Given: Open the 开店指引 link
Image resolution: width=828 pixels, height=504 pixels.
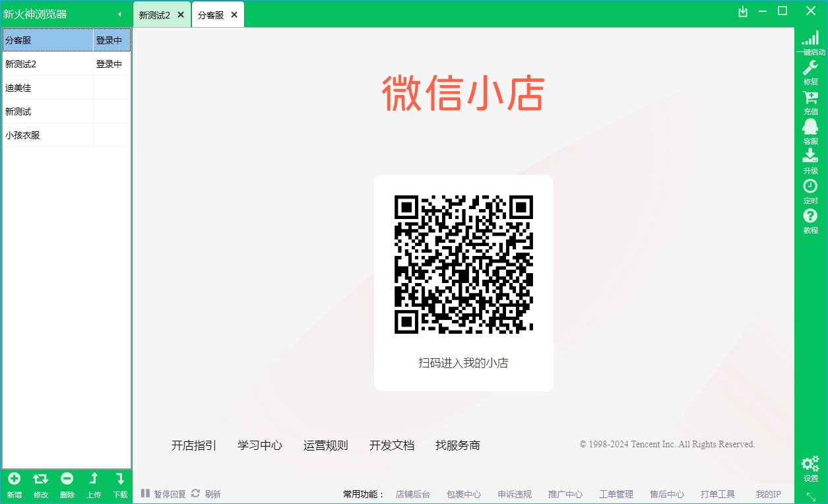Looking at the screenshot, I should coord(194,445).
